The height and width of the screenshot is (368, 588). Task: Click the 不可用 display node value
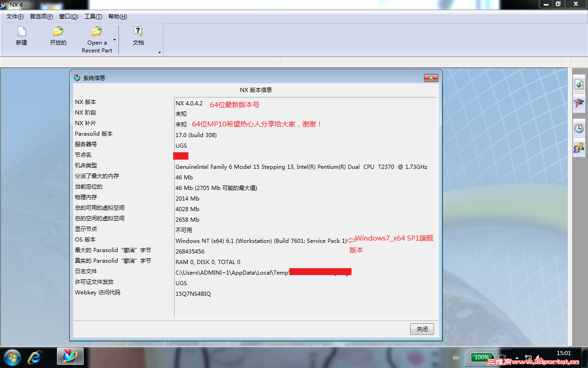click(x=184, y=230)
